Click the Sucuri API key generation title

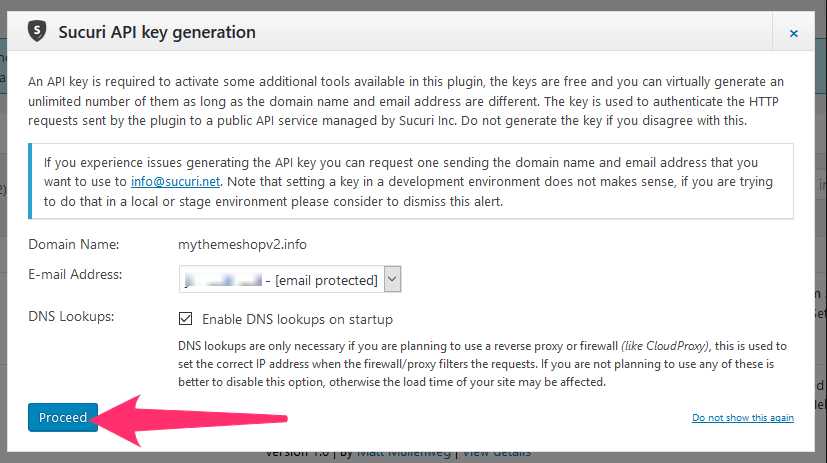click(x=157, y=32)
